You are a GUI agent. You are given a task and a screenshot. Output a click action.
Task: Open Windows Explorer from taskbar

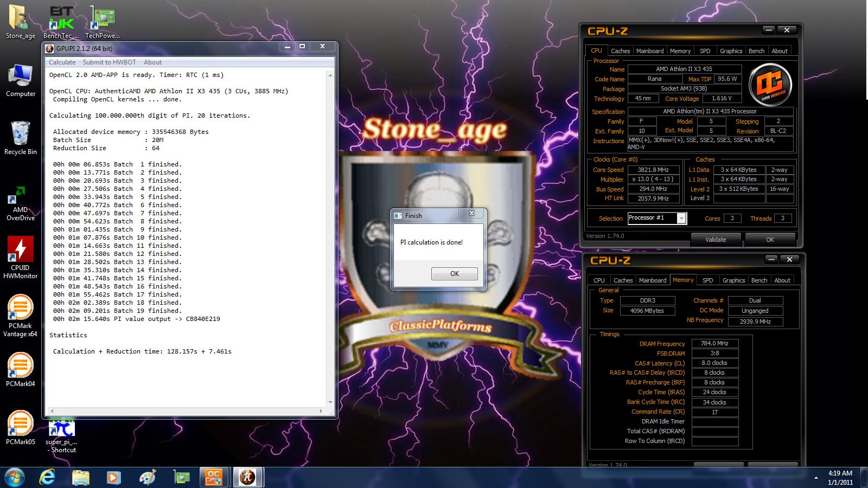(x=81, y=477)
